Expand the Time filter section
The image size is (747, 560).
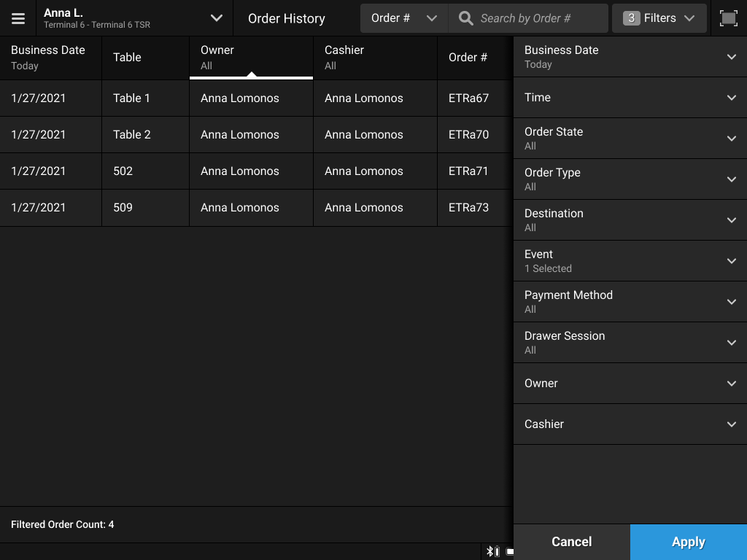point(629,97)
